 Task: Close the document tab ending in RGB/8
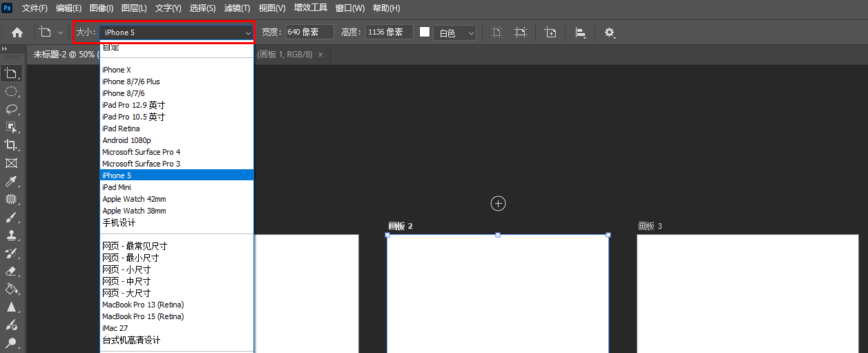pos(320,55)
